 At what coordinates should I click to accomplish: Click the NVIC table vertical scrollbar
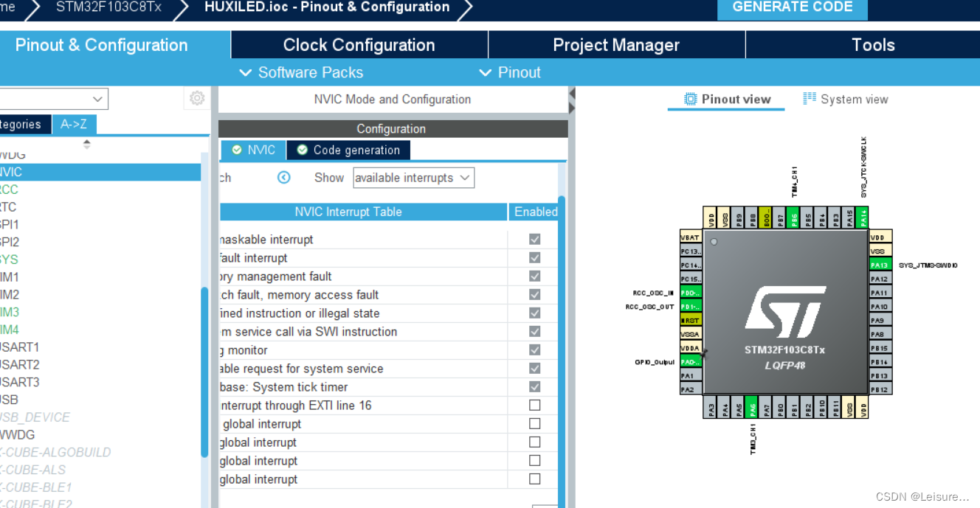[x=562, y=351]
